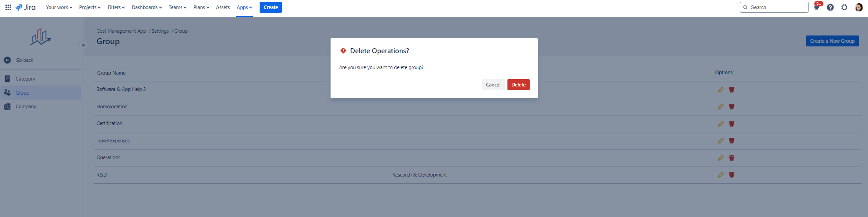Delete the Certification group
Viewport: 868px width, 217px height.
pos(732,124)
